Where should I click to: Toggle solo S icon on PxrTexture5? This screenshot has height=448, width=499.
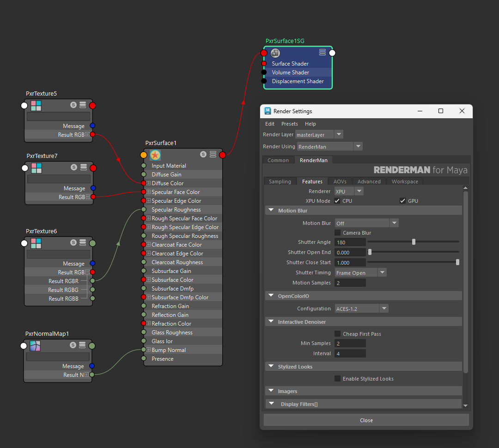(x=73, y=105)
